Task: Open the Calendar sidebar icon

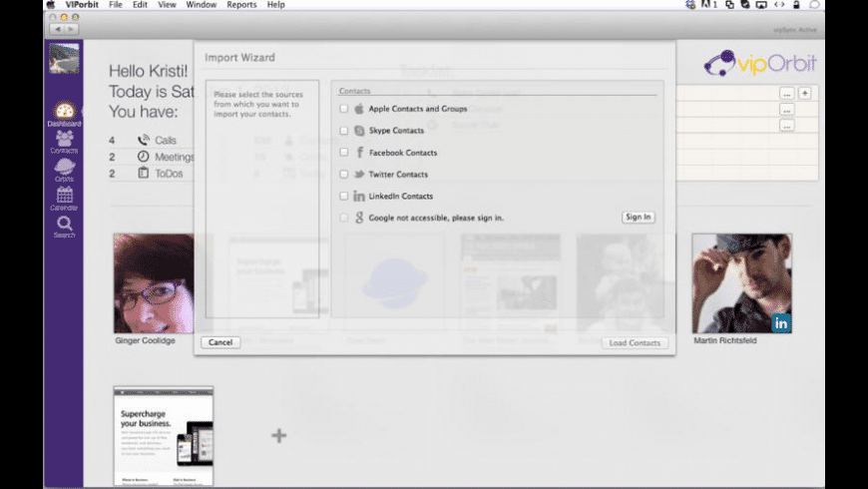Action: coord(64,197)
